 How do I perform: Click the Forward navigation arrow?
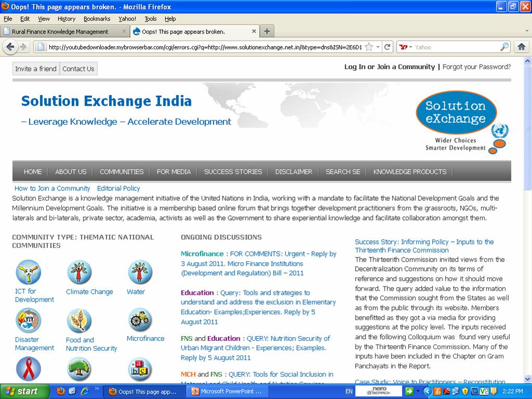23,47
